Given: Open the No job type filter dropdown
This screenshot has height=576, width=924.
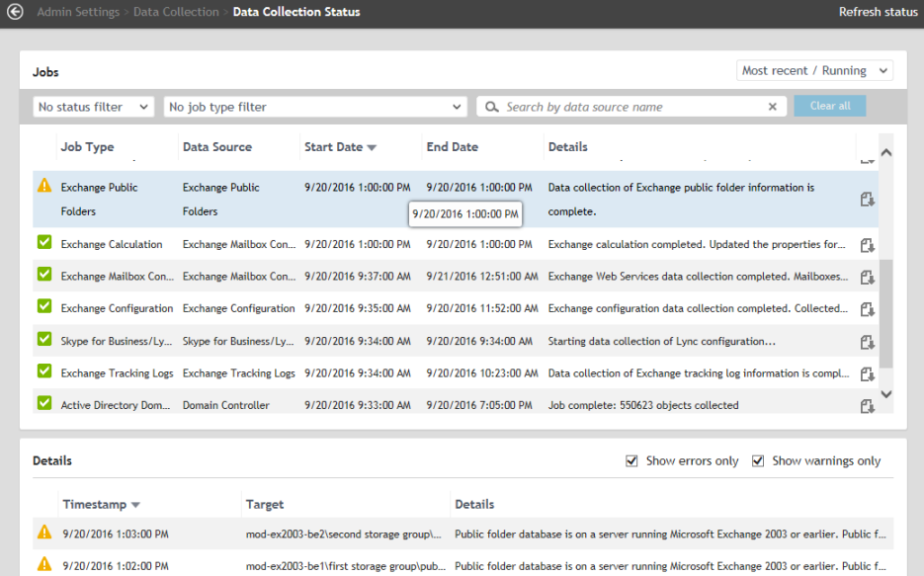Looking at the screenshot, I should pyautogui.click(x=315, y=107).
